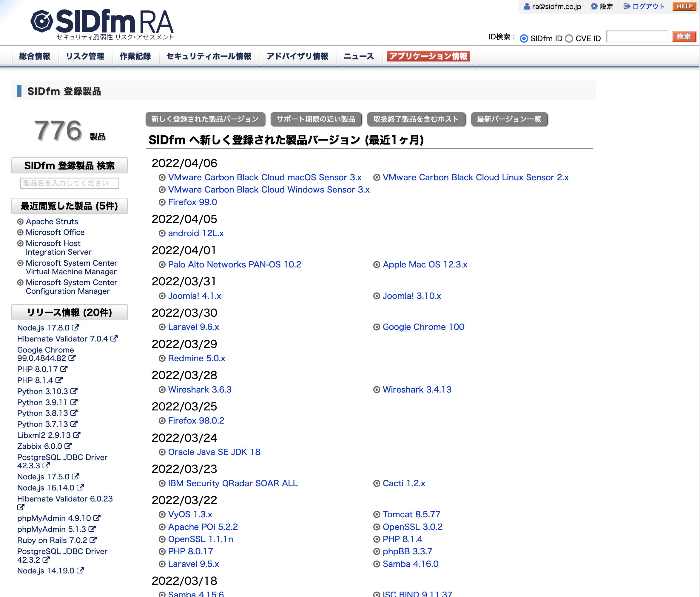Image resolution: width=700 pixels, height=597 pixels.
Task: Click external link icon beside Python 3.10.3
Action: click(74, 391)
